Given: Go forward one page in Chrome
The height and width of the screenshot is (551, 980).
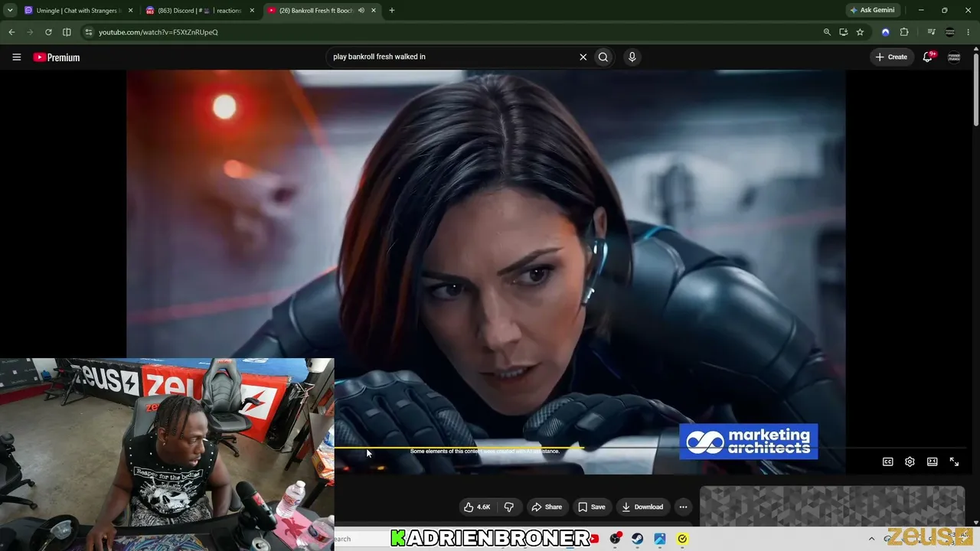Looking at the screenshot, I should [30, 32].
